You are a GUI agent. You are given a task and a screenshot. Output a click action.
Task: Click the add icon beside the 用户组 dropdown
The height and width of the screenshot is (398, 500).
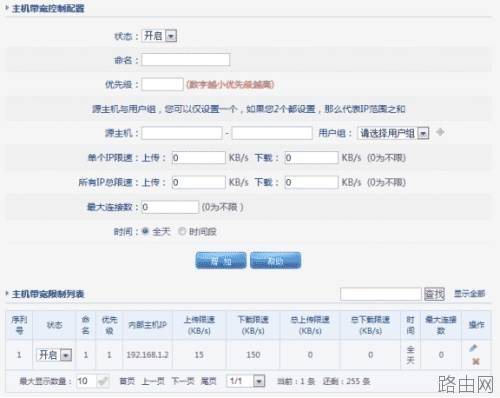(x=440, y=132)
